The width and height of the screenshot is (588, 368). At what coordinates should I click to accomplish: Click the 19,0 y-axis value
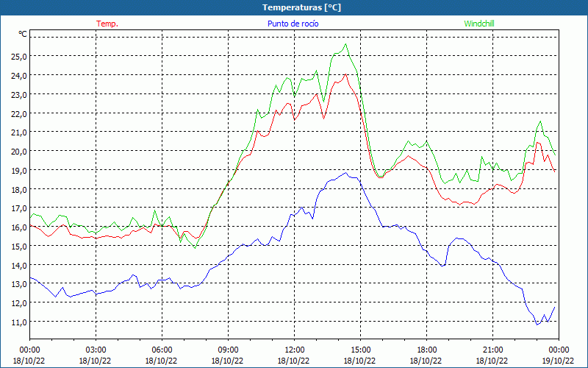[19, 170]
